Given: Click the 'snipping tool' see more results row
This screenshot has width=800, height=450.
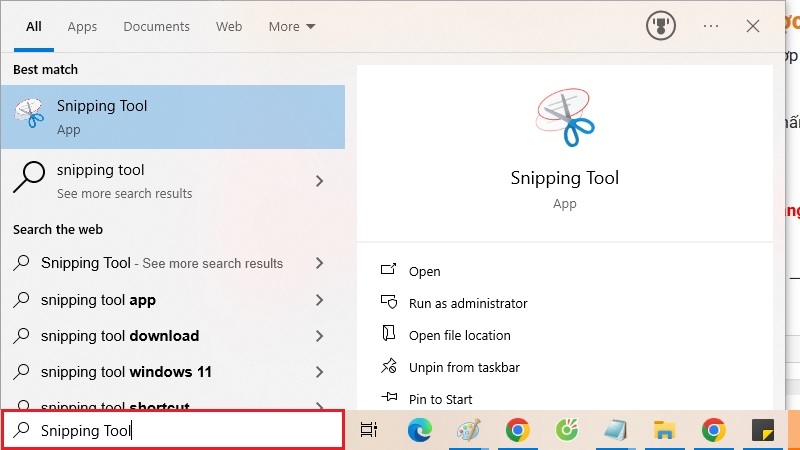Looking at the screenshot, I should pyautogui.click(x=173, y=181).
